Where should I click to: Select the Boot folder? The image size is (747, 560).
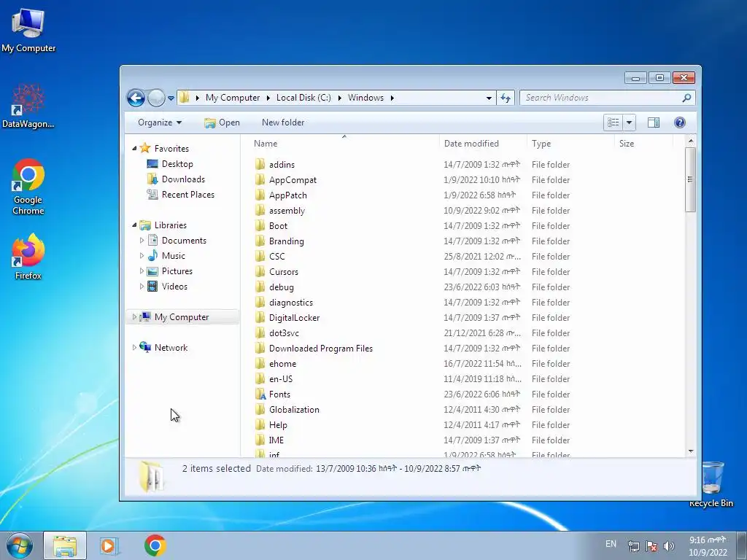(x=278, y=226)
